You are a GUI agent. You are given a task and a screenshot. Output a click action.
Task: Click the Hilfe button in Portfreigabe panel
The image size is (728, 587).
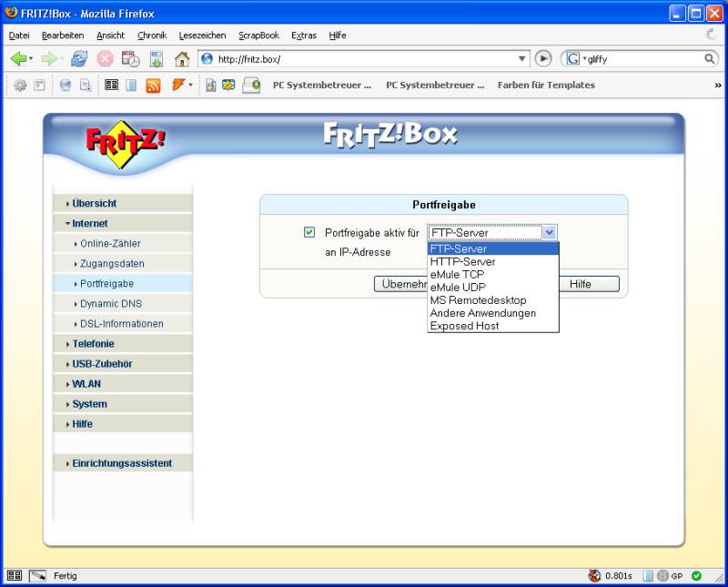pyautogui.click(x=589, y=284)
